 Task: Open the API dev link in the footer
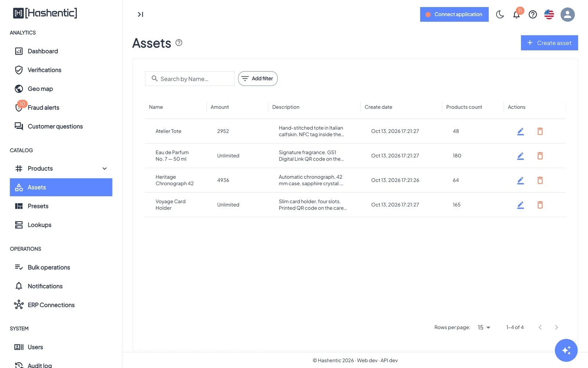[x=389, y=360]
